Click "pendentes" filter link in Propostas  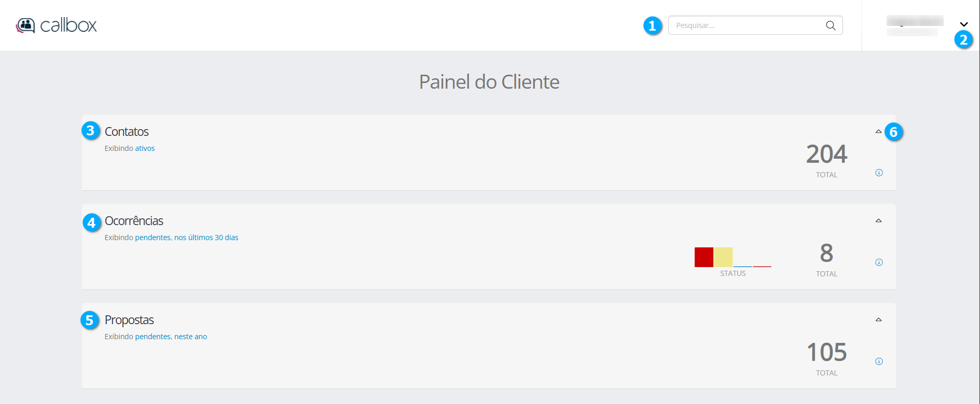(153, 337)
